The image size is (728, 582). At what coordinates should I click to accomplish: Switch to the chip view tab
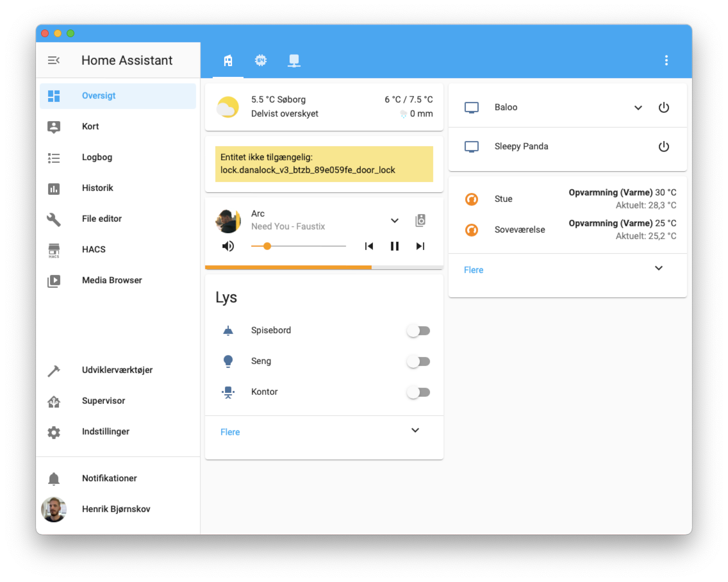pyautogui.click(x=261, y=60)
